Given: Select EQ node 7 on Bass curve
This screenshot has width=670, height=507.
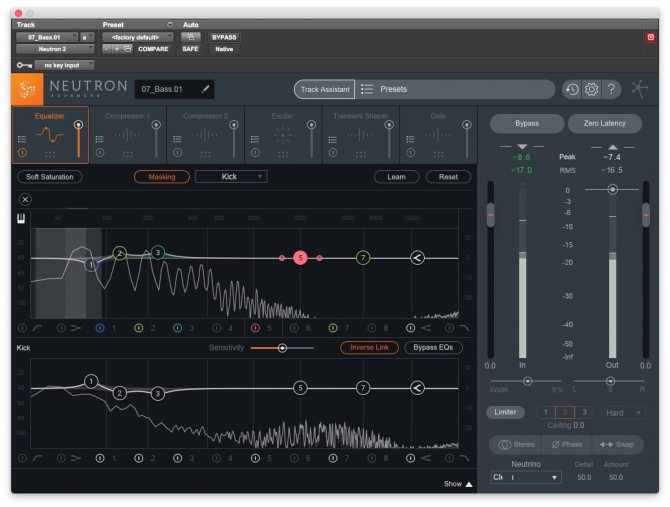Looking at the screenshot, I should point(363,258).
